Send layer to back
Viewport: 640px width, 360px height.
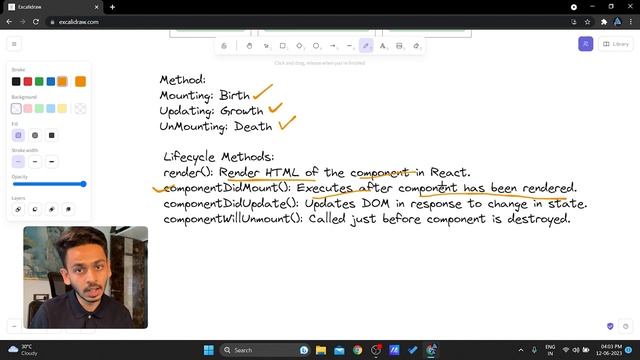tap(18, 209)
